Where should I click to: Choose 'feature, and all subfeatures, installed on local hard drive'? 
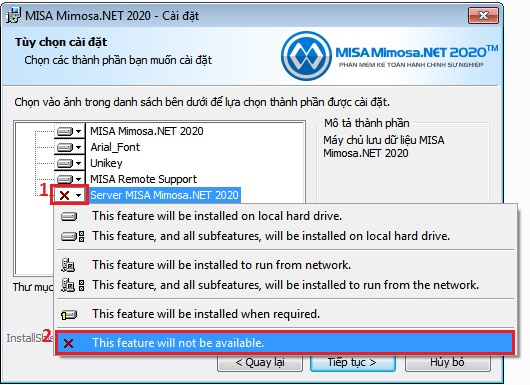[x=285, y=236]
